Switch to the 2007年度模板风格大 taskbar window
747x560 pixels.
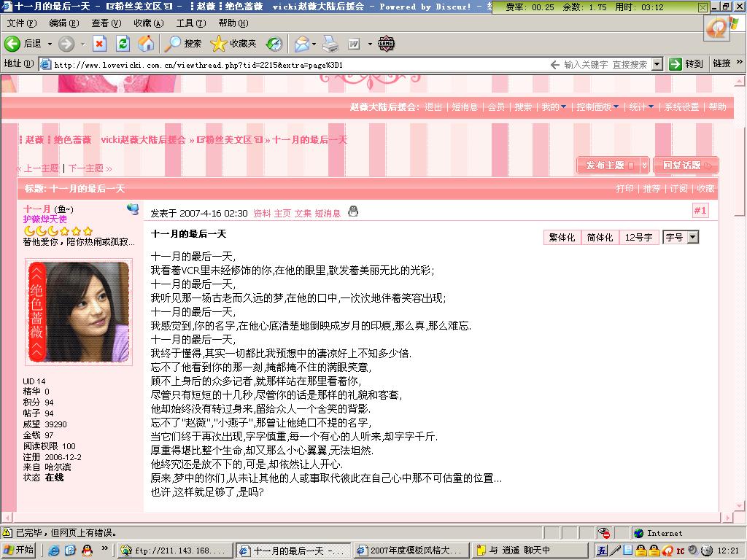(x=410, y=551)
